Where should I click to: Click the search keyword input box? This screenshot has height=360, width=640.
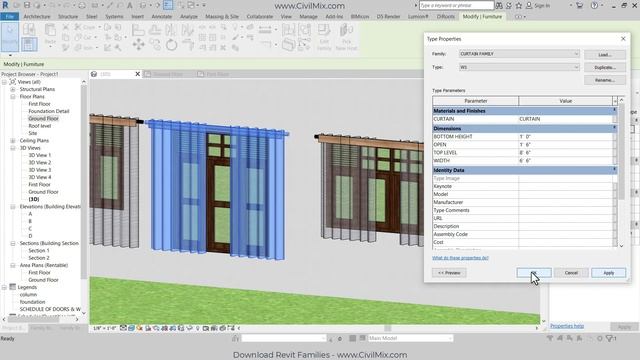coord(457,5)
